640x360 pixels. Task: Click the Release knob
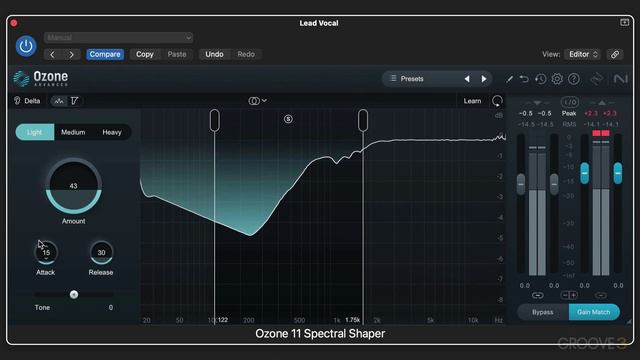[x=101, y=253]
